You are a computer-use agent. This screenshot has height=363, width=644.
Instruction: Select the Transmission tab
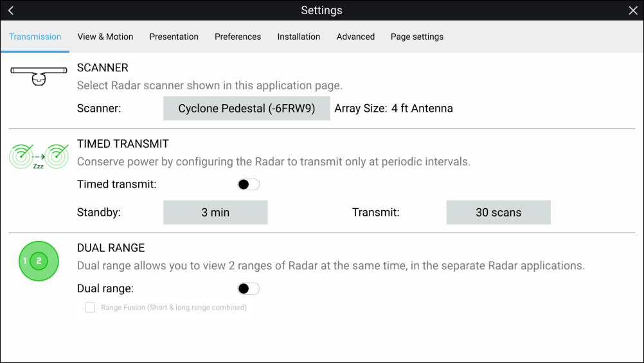35,37
